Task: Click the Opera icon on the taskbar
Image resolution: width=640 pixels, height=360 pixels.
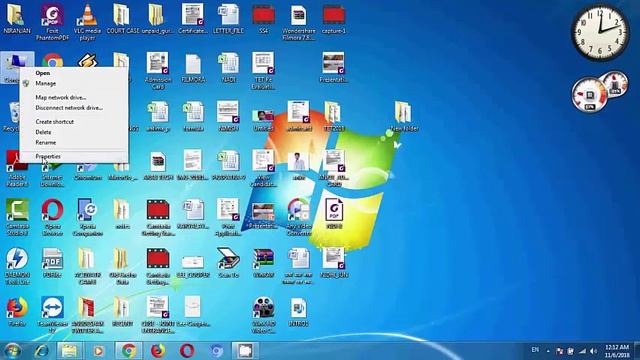Action: tap(187, 351)
